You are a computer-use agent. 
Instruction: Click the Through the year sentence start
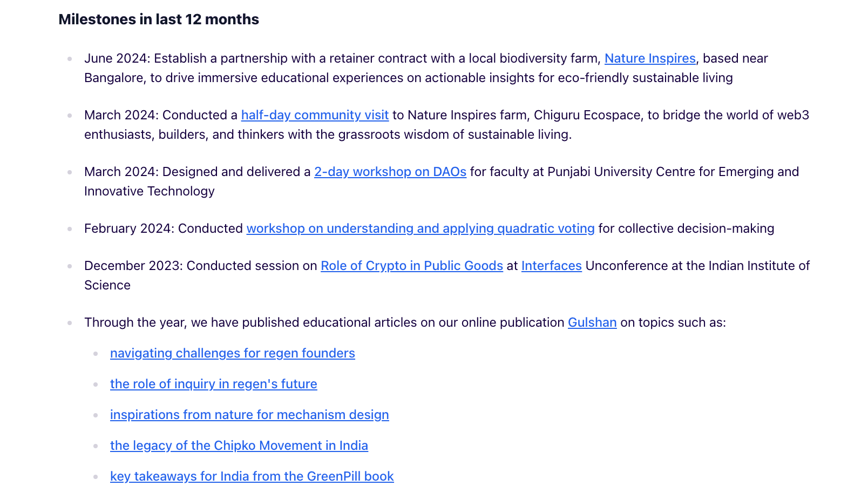[135, 322]
